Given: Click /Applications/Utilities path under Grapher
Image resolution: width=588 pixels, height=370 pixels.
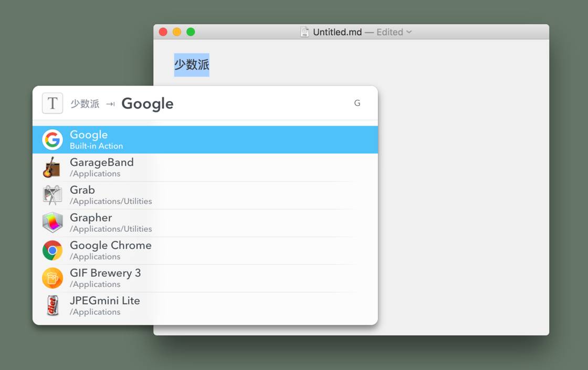Looking at the screenshot, I should [x=111, y=229].
